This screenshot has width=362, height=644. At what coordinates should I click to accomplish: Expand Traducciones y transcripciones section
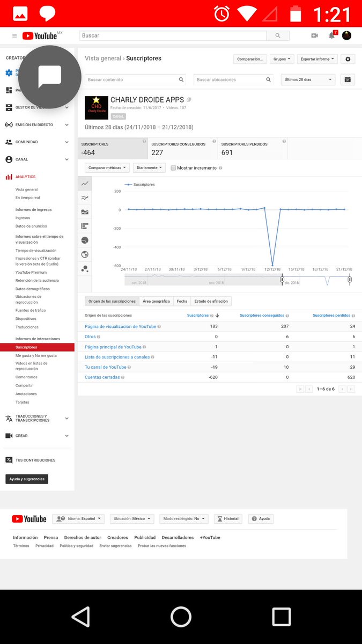click(x=37, y=418)
